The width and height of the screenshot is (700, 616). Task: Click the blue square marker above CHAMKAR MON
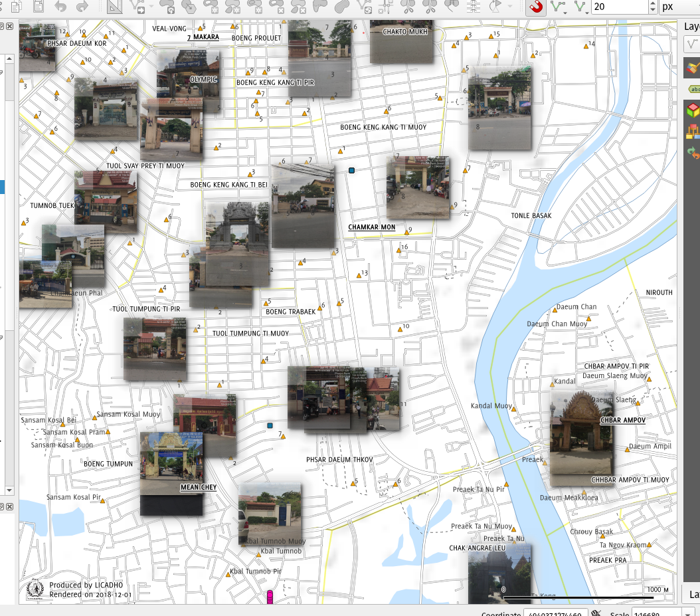coord(352,170)
